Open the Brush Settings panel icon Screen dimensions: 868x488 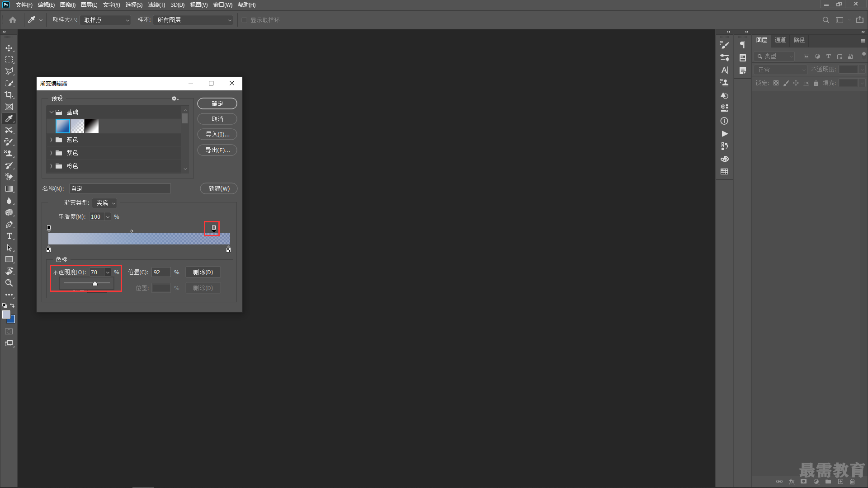coord(724,45)
